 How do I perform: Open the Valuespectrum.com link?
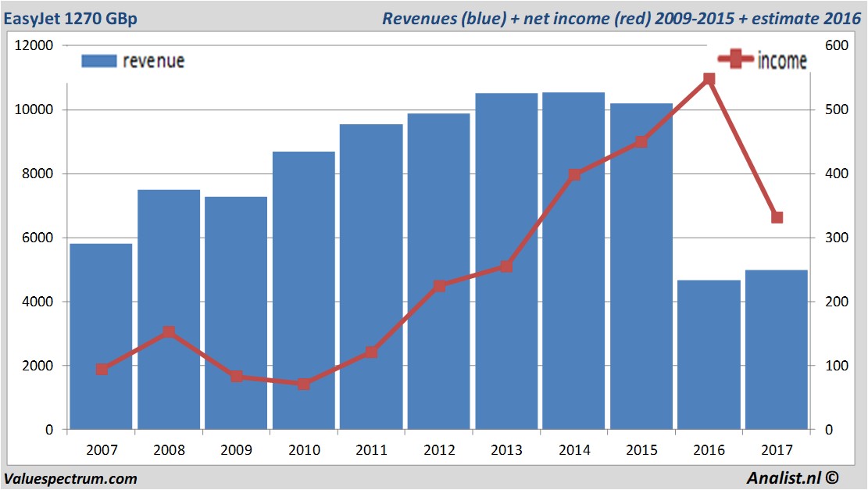[70, 478]
